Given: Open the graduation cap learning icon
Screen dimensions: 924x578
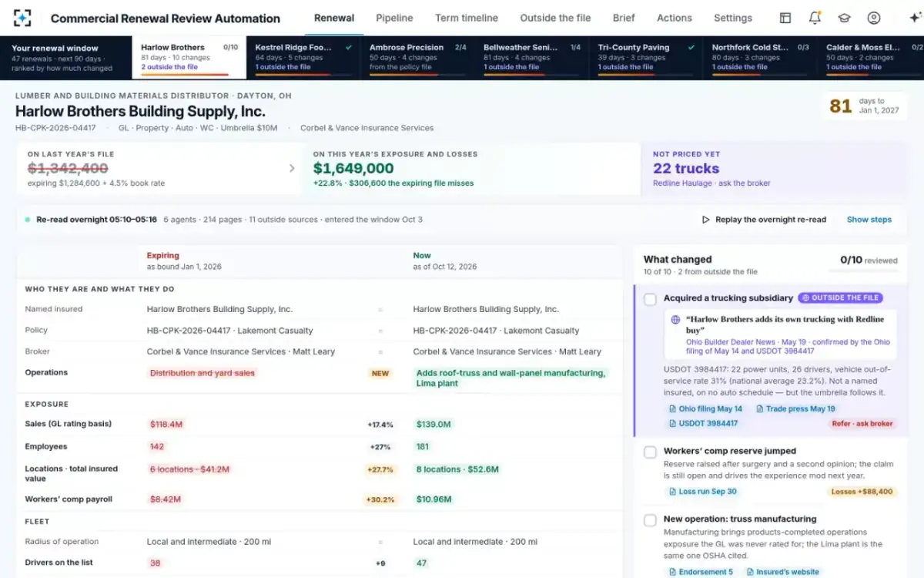Looking at the screenshot, I should pos(844,18).
